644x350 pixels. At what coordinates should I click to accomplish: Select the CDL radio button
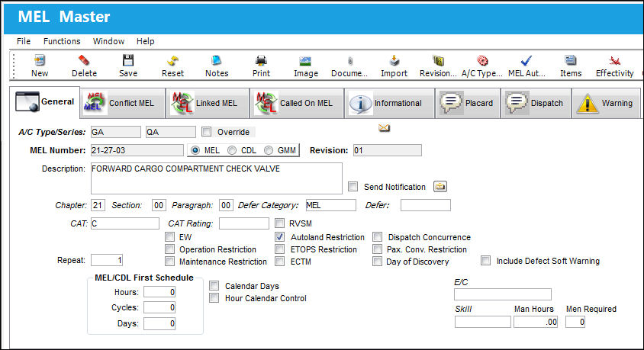tap(232, 150)
